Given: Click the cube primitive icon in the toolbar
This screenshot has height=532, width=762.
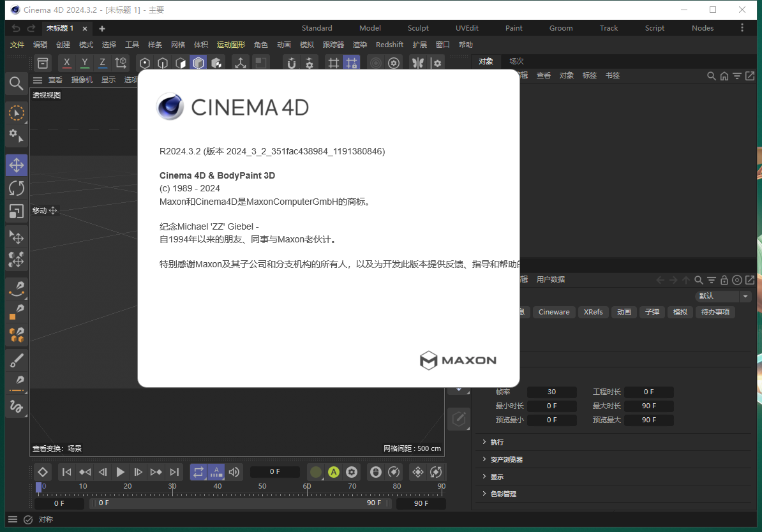Looking at the screenshot, I should coord(198,63).
